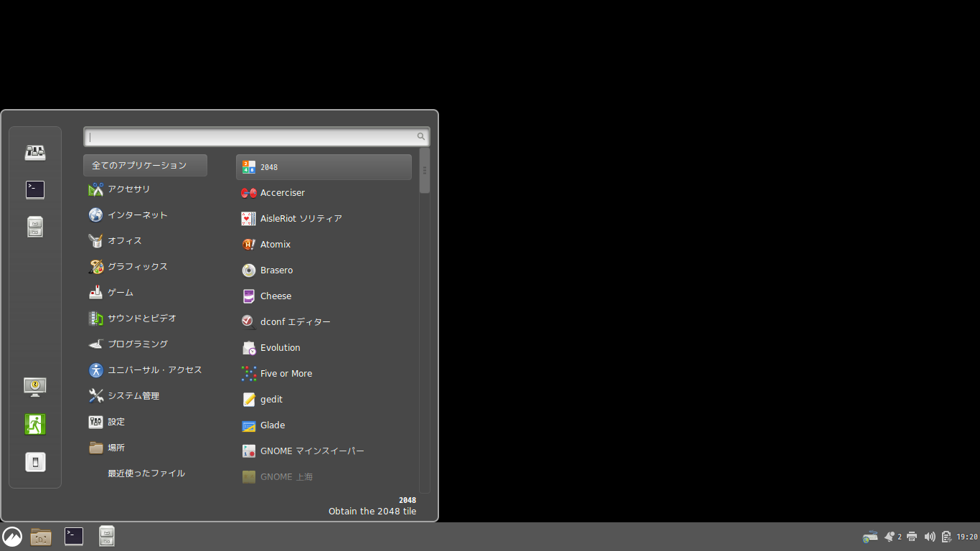
Task: Open the 2048 game entry
Action: (324, 166)
